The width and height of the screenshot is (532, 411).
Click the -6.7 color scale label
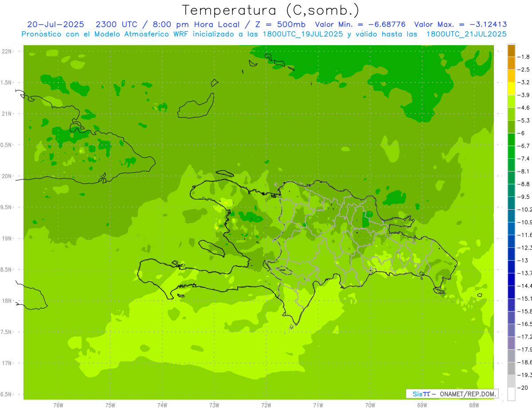coord(524,146)
